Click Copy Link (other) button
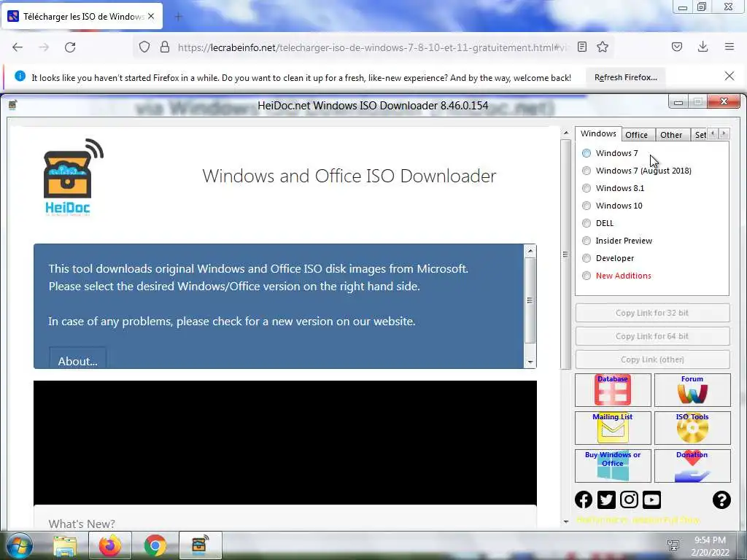This screenshot has height=560, width=747. (652, 359)
